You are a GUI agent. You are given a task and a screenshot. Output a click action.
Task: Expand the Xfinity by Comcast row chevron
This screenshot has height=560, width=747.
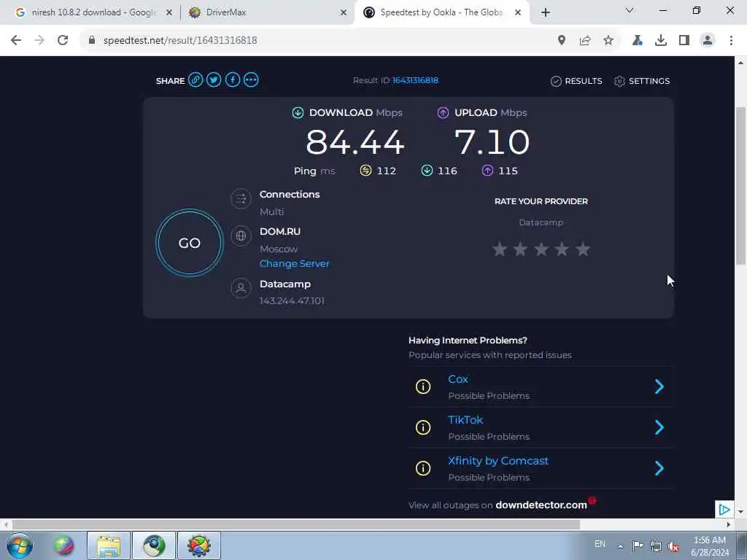point(659,468)
